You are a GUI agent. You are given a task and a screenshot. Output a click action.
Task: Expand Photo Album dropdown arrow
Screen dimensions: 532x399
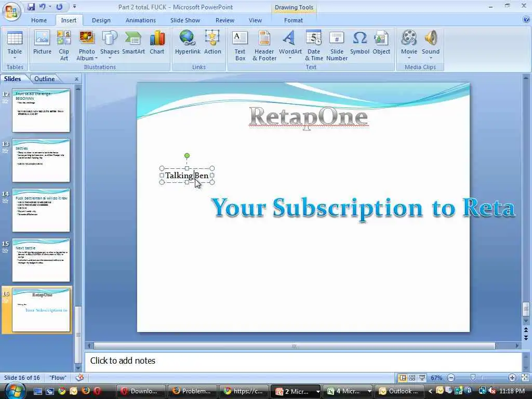96,58
